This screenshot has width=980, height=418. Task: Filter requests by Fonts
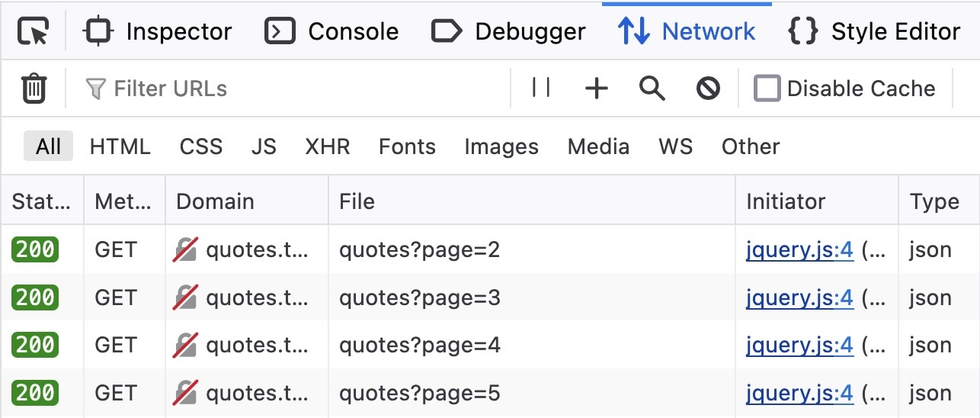click(x=407, y=146)
